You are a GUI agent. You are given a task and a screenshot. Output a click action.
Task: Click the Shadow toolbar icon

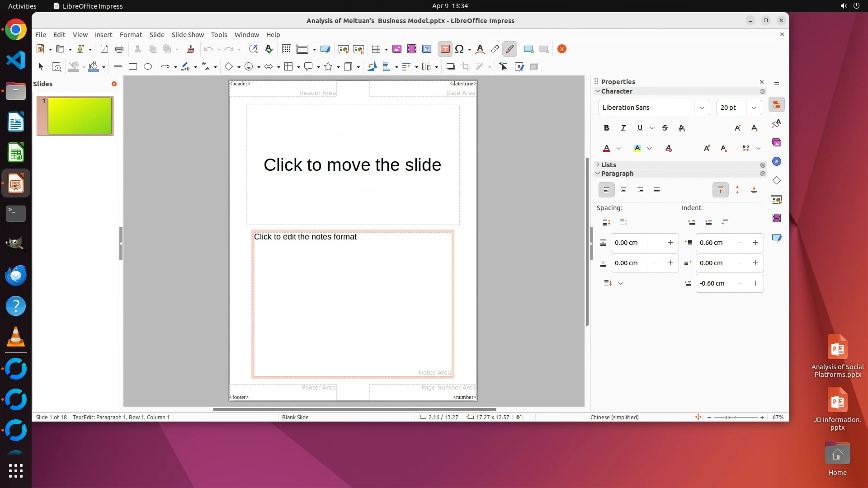point(450,67)
